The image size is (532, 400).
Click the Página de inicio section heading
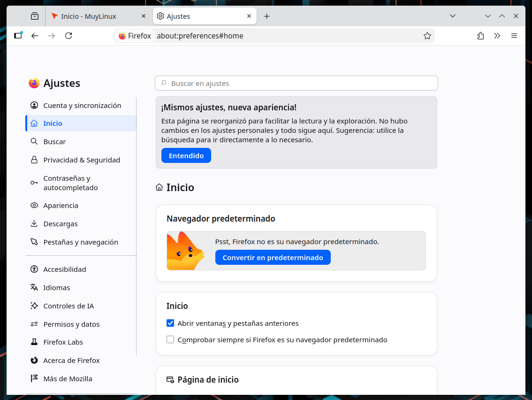[208, 380]
